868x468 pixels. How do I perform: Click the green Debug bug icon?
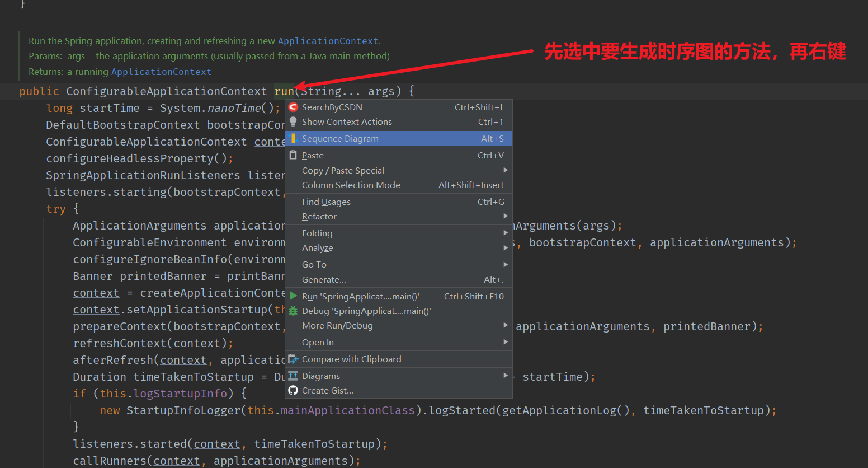293,311
